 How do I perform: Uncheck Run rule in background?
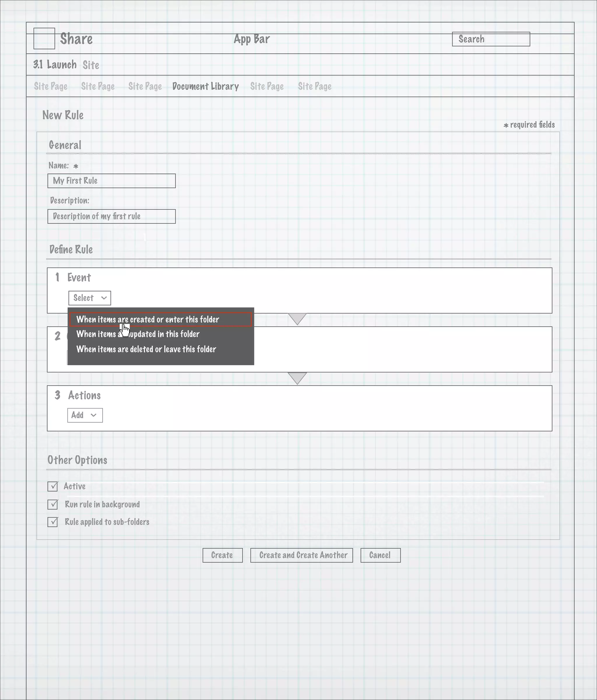[53, 504]
